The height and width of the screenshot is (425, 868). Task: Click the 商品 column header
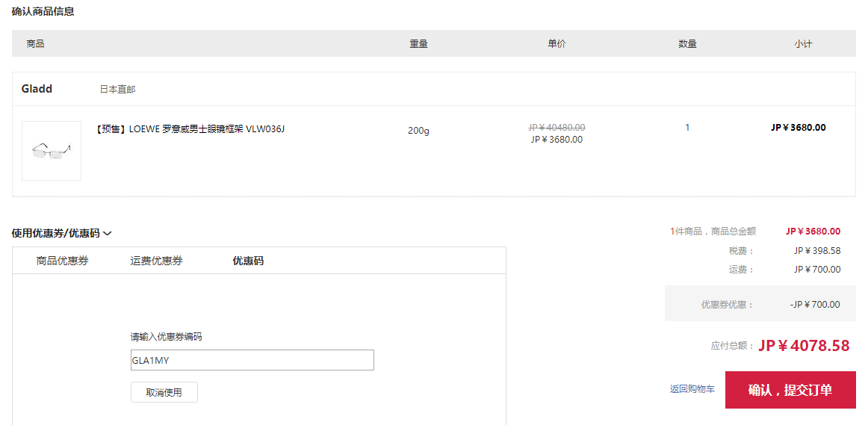[x=35, y=44]
